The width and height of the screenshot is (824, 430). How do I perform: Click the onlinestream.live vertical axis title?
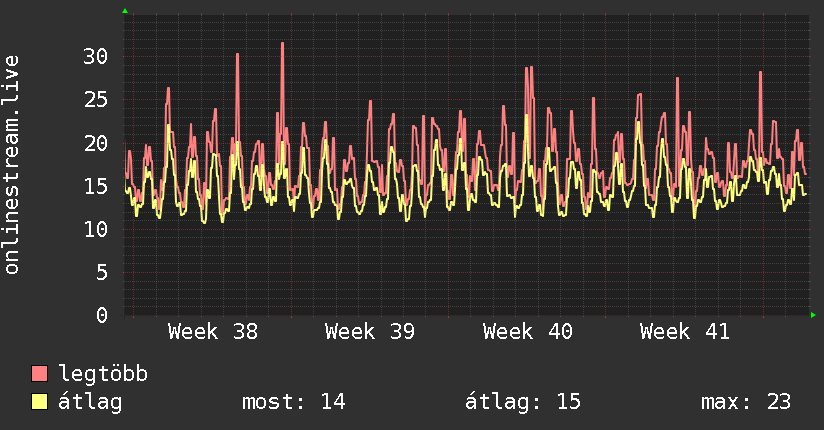coord(12,165)
